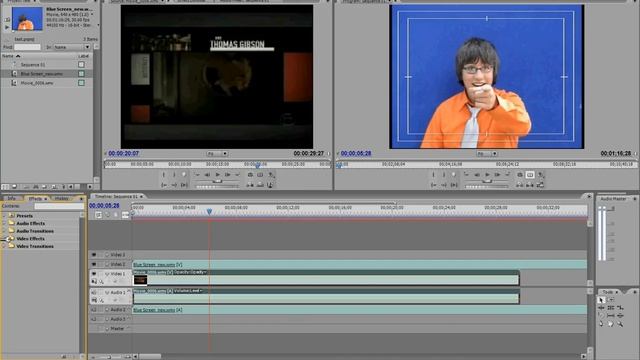Image resolution: width=640 pixels, height=360 pixels.
Task: Go to In point in Source monitor
Action: pyautogui.click(x=163, y=185)
